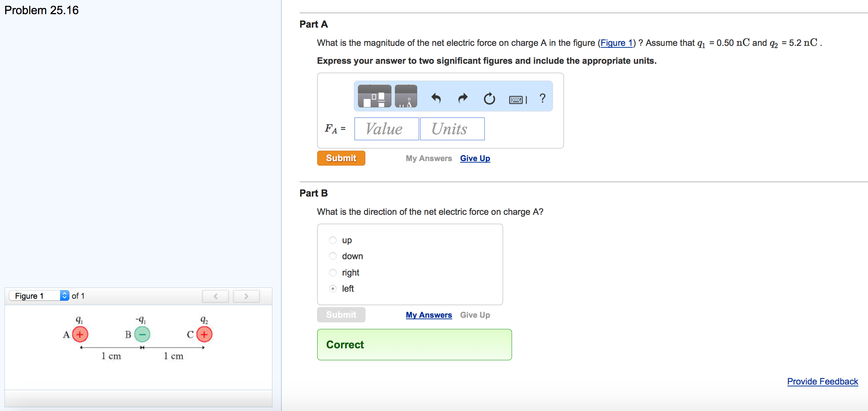Select the 'left' radio option
The width and height of the screenshot is (868, 411).
point(333,289)
